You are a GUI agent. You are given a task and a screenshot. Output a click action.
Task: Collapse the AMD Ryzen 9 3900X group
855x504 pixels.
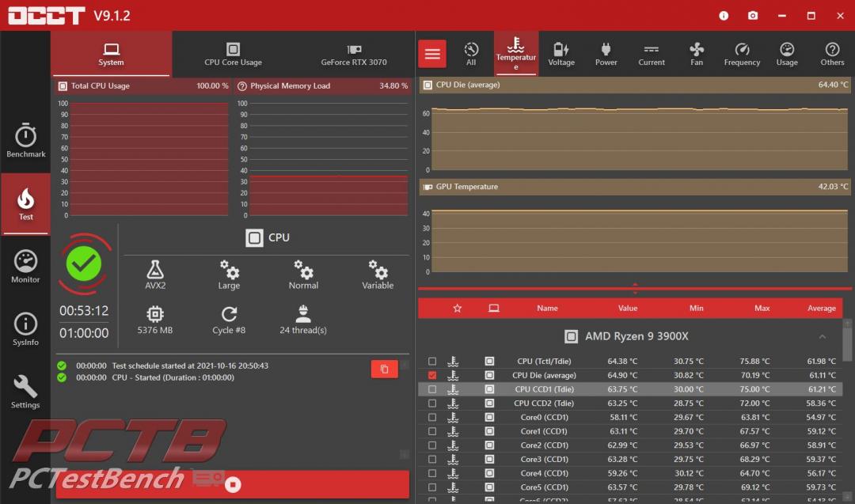tap(823, 337)
